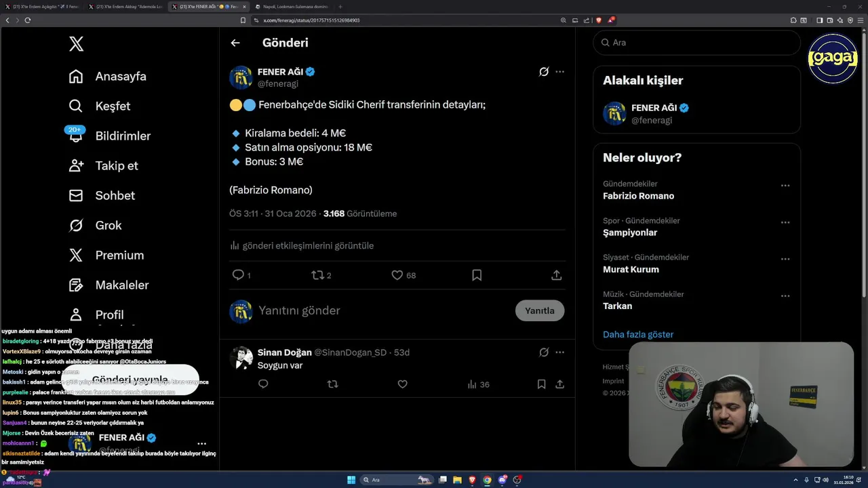Open @feneragi handle on the post
Image resolution: width=868 pixels, height=488 pixels.
point(278,83)
